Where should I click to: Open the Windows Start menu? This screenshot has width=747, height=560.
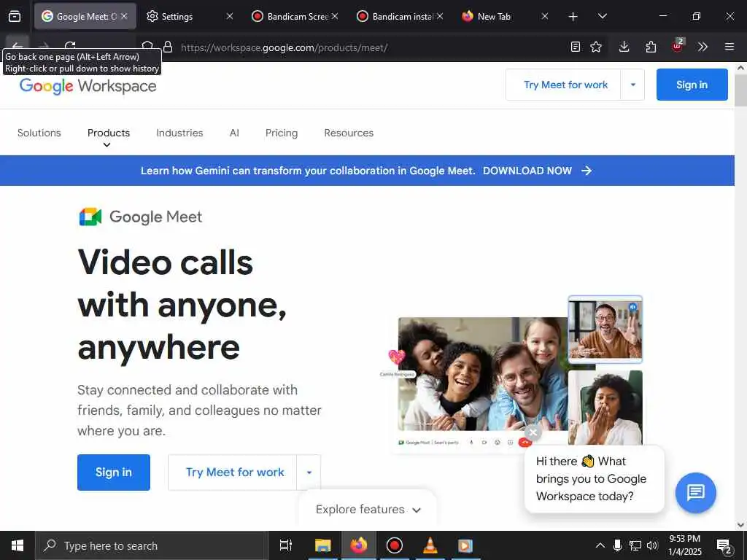(x=18, y=545)
